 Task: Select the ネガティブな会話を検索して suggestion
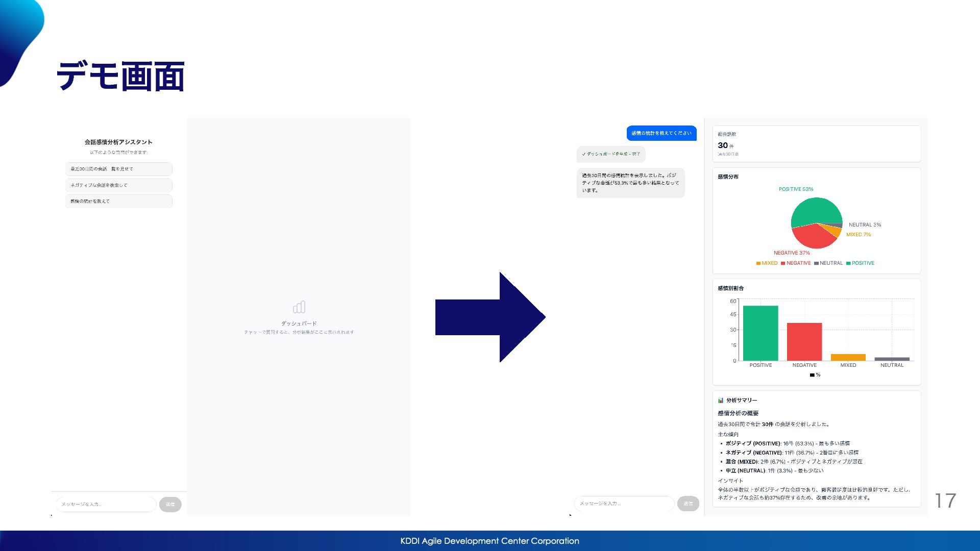118,185
